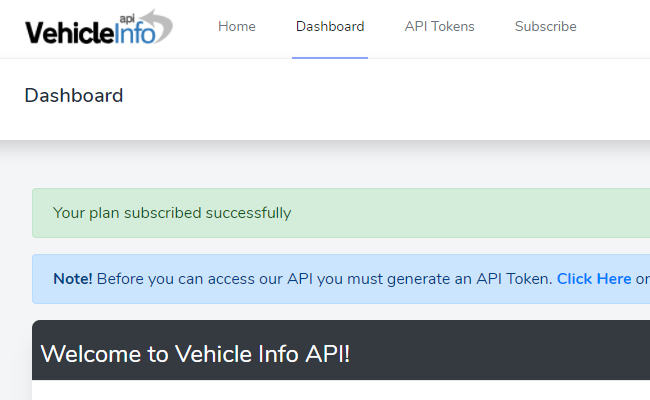This screenshot has height=400, width=650.
Task: Go to the Home nav item
Action: click(237, 27)
